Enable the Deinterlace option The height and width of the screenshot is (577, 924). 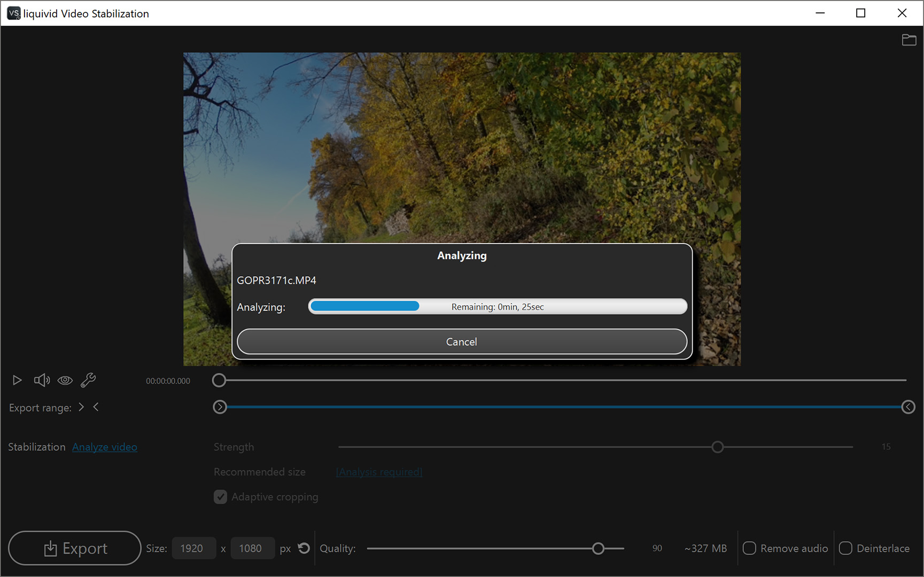point(845,548)
